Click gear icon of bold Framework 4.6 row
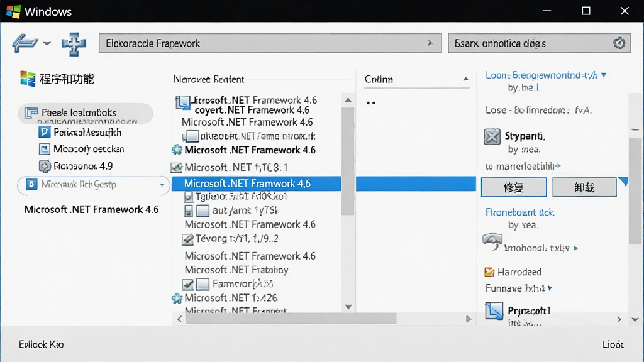Viewport: 644px width, 362px height. point(177,150)
